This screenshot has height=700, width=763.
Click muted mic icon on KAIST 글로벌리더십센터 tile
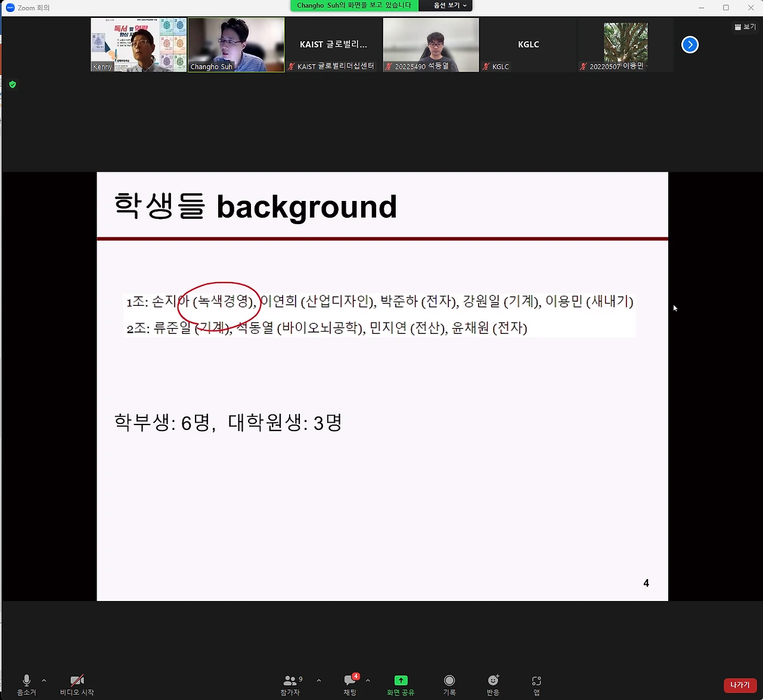pos(291,66)
